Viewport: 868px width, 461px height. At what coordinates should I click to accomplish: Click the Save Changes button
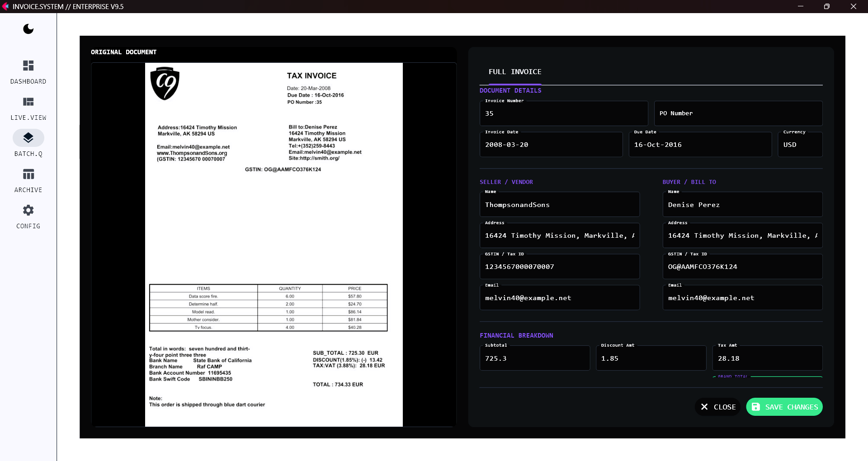pyautogui.click(x=784, y=407)
